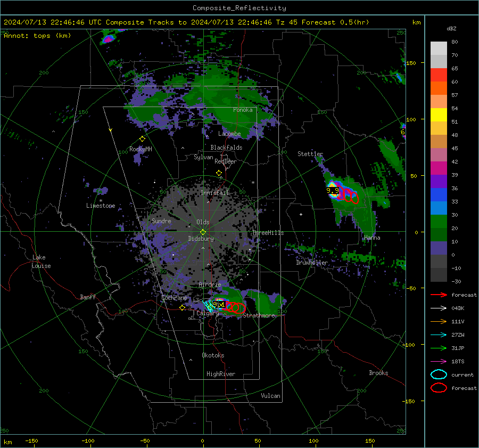Click the Banff label
Screen dimensions: 479x448
pos(88,297)
